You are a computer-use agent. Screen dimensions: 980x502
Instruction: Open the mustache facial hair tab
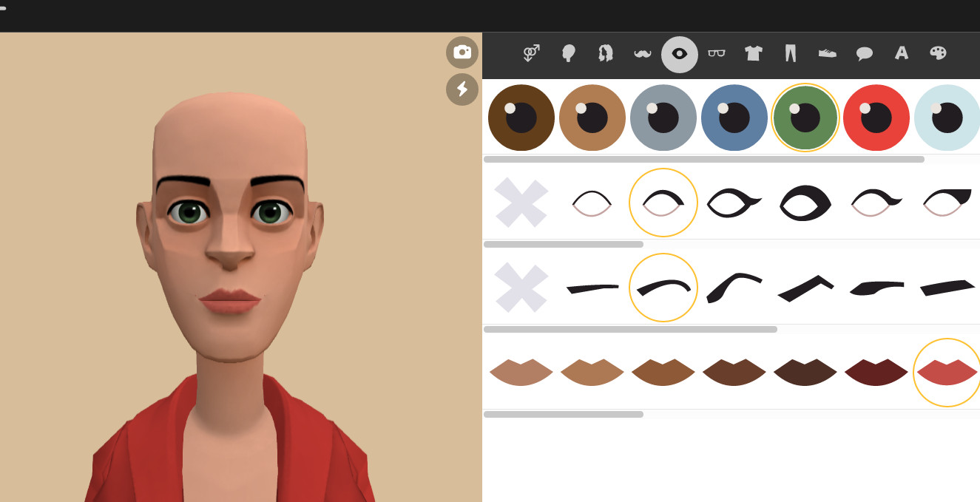(x=643, y=53)
